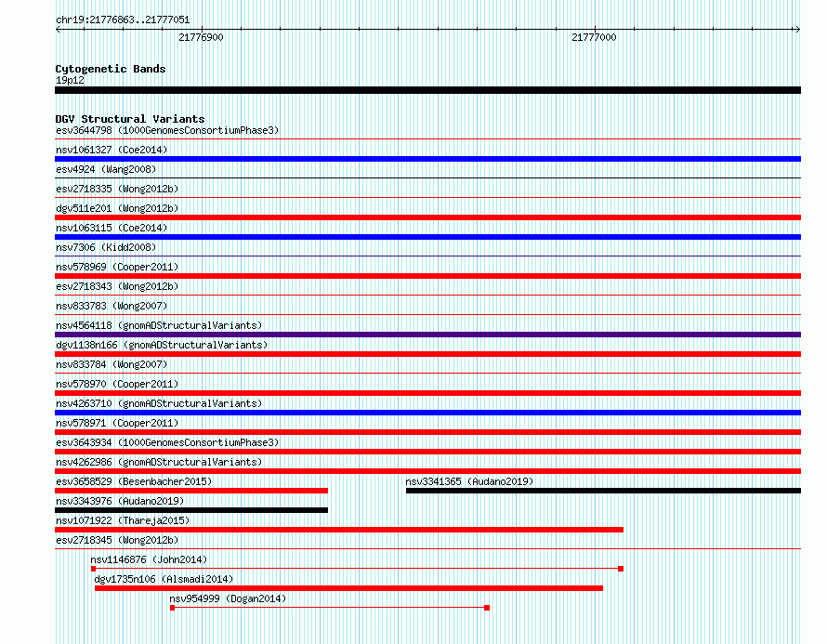Viewport: 827px width, 644px height.
Task: Click the red bar for dgv511e201
Action: tap(427, 217)
